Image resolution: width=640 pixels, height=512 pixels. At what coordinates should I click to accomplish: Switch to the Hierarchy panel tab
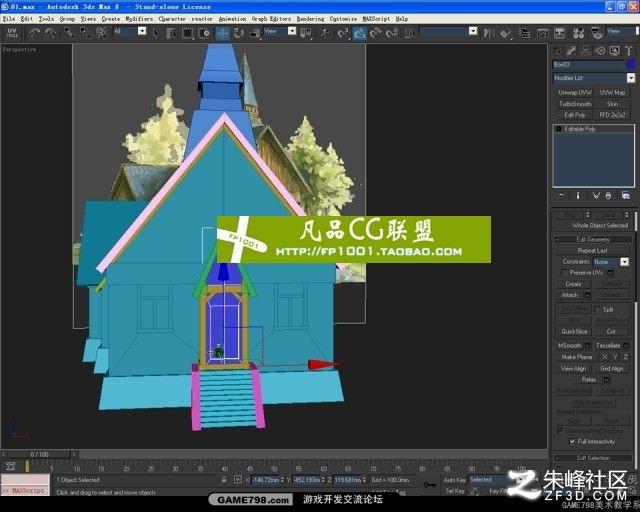tap(585, 51)
